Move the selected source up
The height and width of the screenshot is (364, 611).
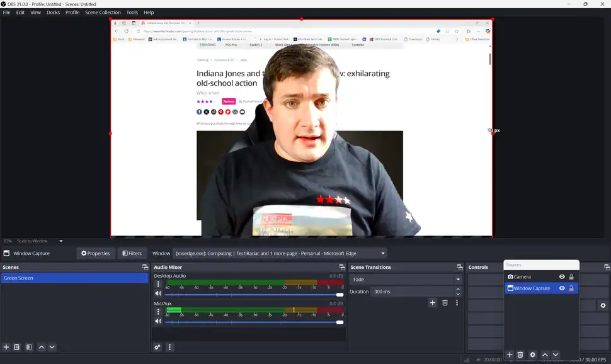(x=545, y=355)
